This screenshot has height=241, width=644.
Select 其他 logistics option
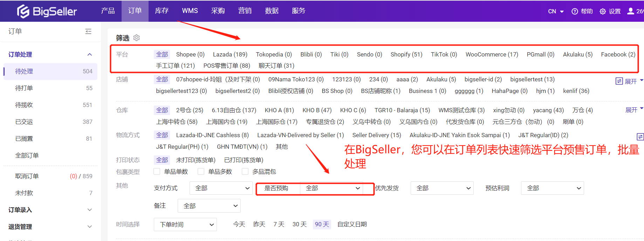coord(282,147)
